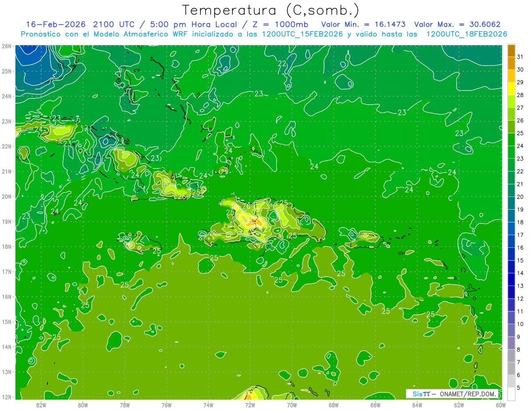Click the contour label 22 on the map
Screen dimensions: 532x411
coord(282,63)
